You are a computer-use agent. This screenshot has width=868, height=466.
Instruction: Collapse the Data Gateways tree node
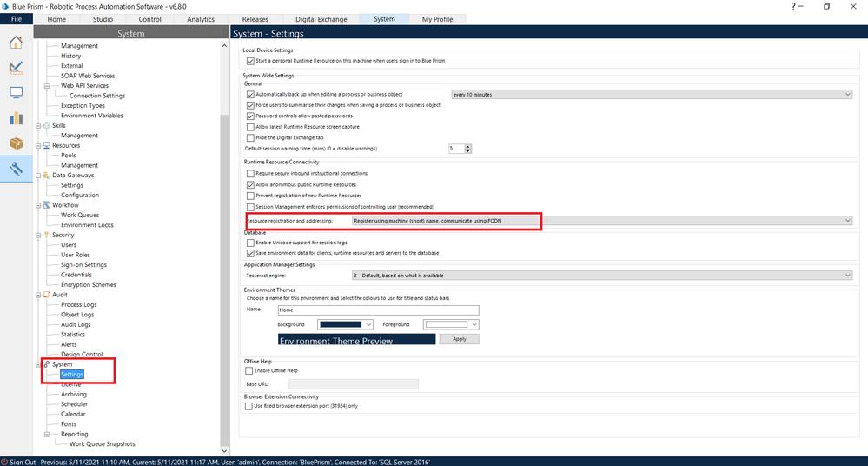(38, 176)
